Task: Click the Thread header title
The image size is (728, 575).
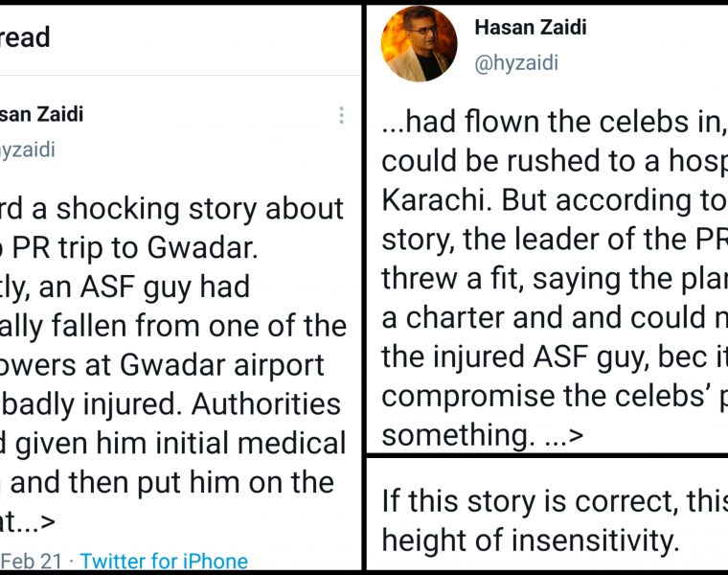Action: click(26, 37)
